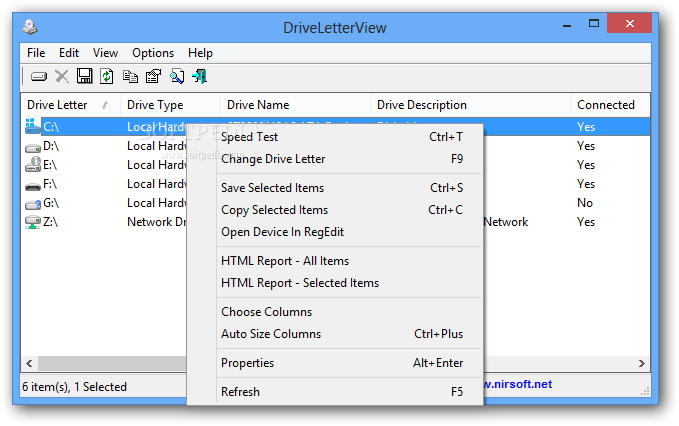
Task: Select the 'Z:\' drive letter text
Action: point(51,222)
